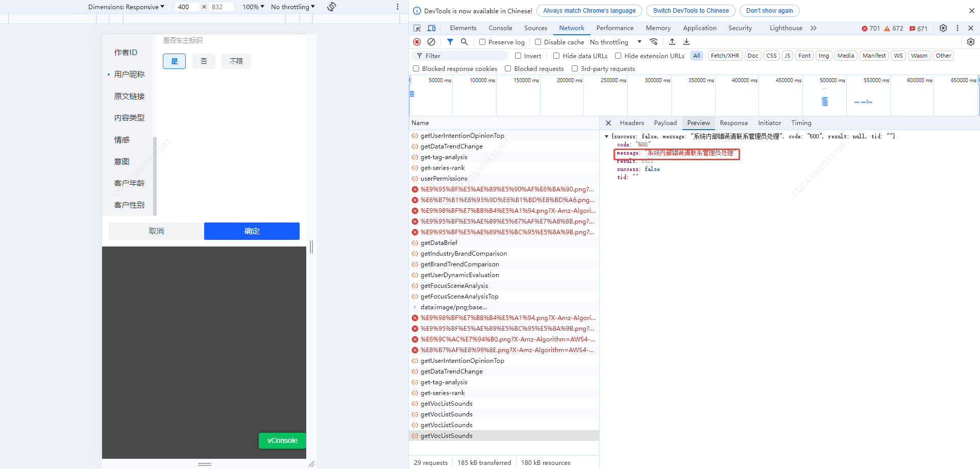Click the export HAR download icon
980x469 pixels.
pyautogui.click(x=687, y=42)
